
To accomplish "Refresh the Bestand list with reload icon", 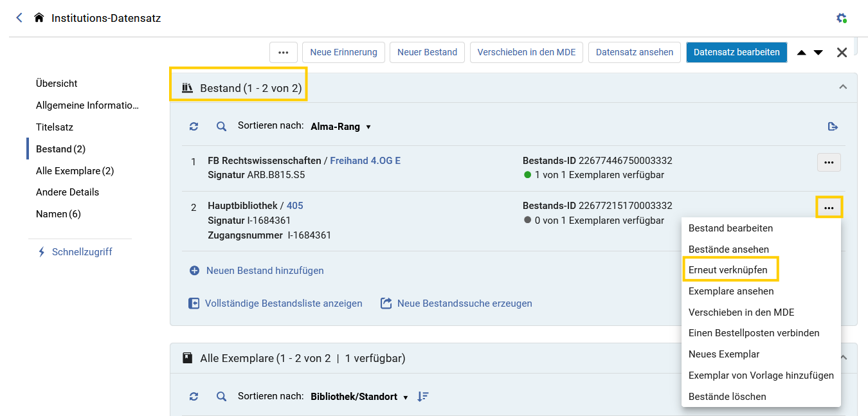I will (x=194, y=127).
